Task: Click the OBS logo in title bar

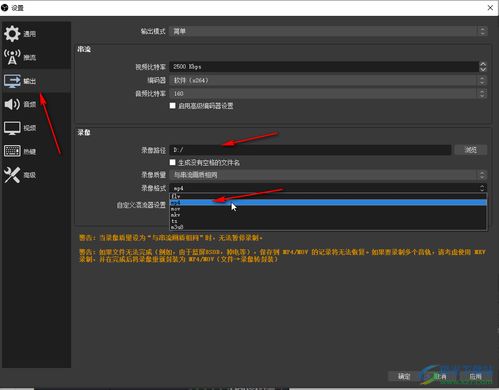Action: point(4,7)
